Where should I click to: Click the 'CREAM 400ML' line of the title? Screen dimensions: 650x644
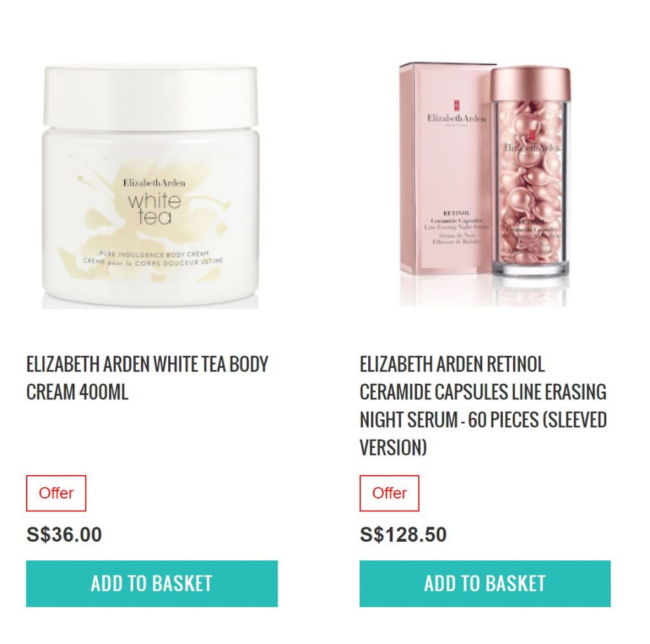click(77, 392)
